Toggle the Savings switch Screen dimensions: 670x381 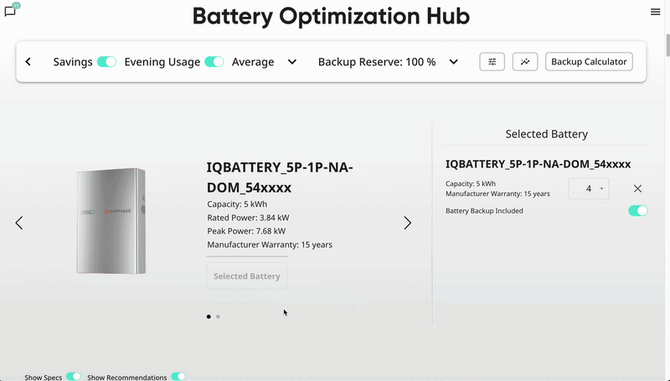[x=106, y=62]
